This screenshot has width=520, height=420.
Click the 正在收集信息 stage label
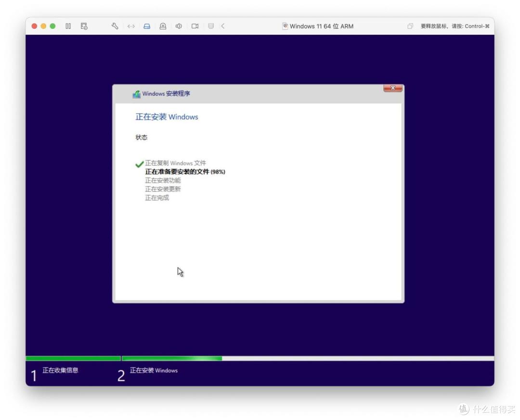click(x=60, y=370)
